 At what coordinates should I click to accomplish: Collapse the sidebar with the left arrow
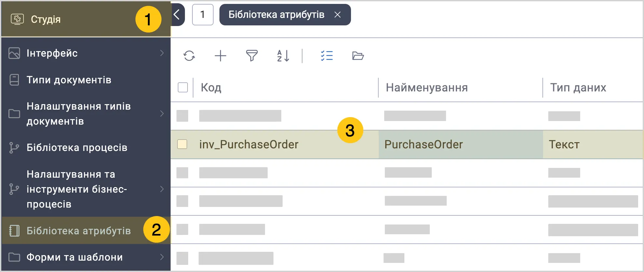pos(177,15)
